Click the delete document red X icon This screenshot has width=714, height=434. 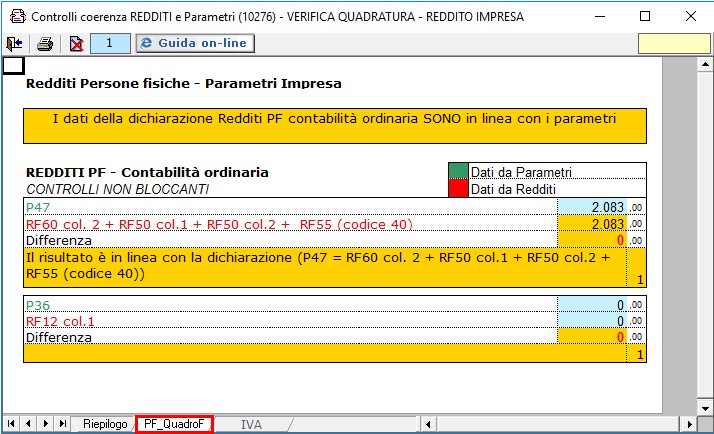tap(76, 44)
